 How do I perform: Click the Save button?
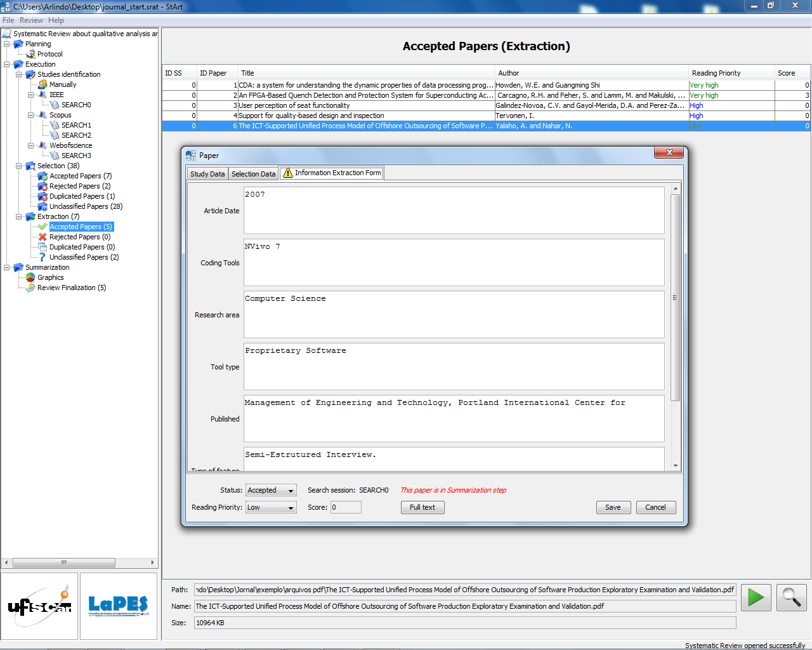pyautogui.click(x=613, y=507)
